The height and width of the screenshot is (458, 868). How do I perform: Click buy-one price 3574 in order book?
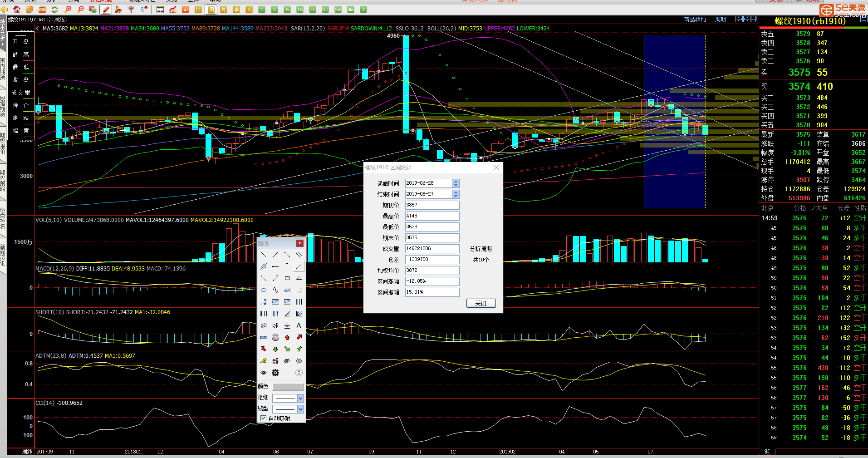pyautogui.click(x=799, y=87)
